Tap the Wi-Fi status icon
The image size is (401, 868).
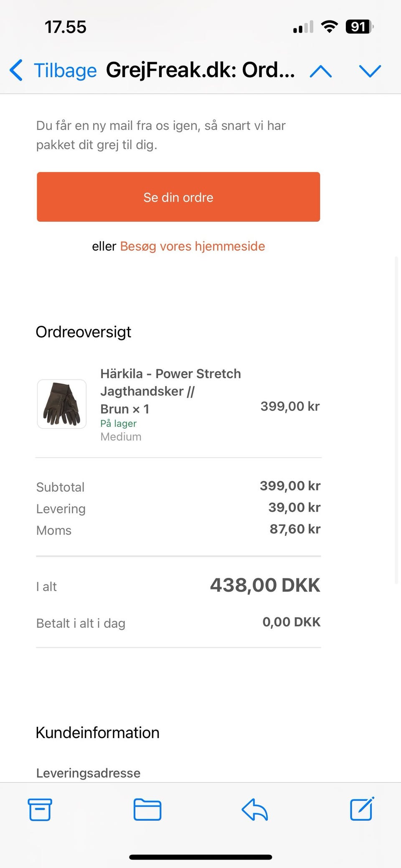coord(330,27)
